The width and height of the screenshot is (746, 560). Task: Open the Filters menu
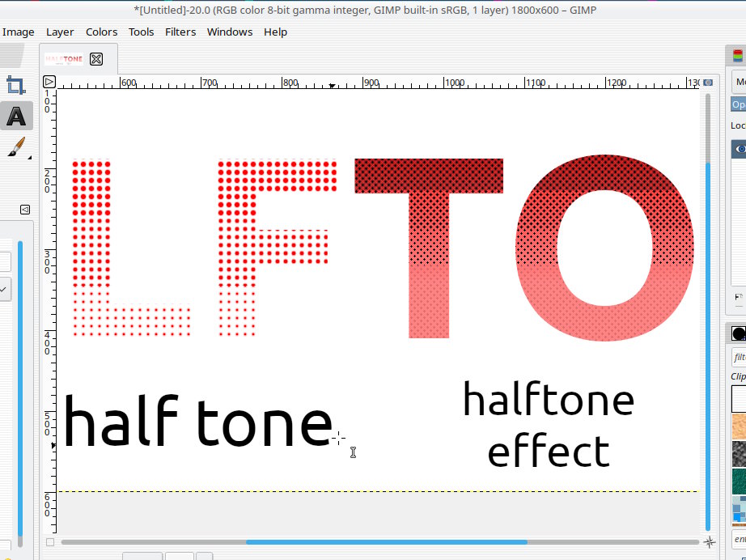[x=180, y=32]
